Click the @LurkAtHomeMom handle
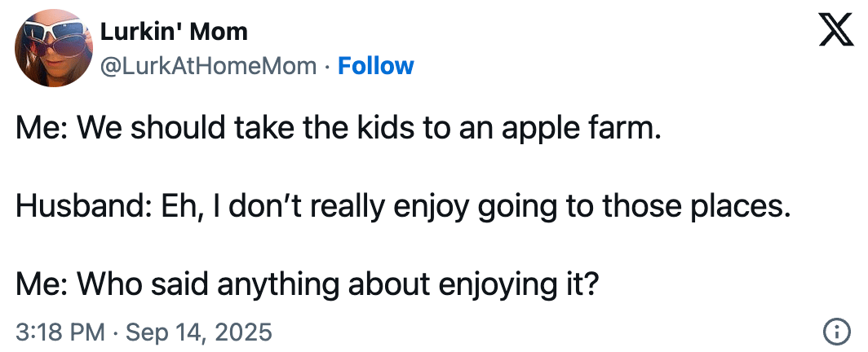Screen dimensions: 868x352 208,65
